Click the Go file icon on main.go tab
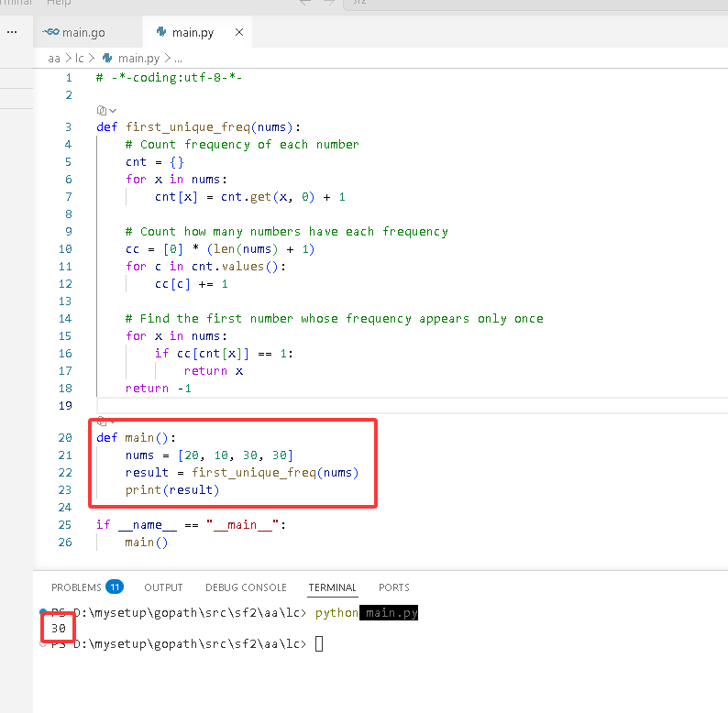The image size is (728, 713). [50, 32]
